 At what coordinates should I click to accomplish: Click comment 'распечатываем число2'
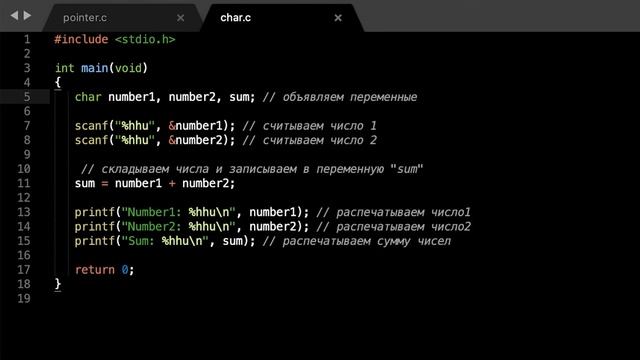pyautogui.click(x=403, y=227)
